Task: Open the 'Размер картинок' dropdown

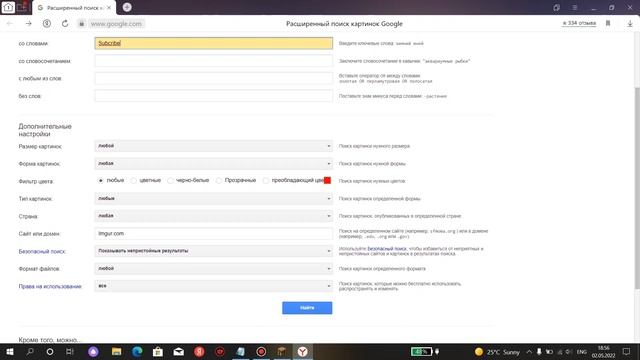Action: point(213,146)
